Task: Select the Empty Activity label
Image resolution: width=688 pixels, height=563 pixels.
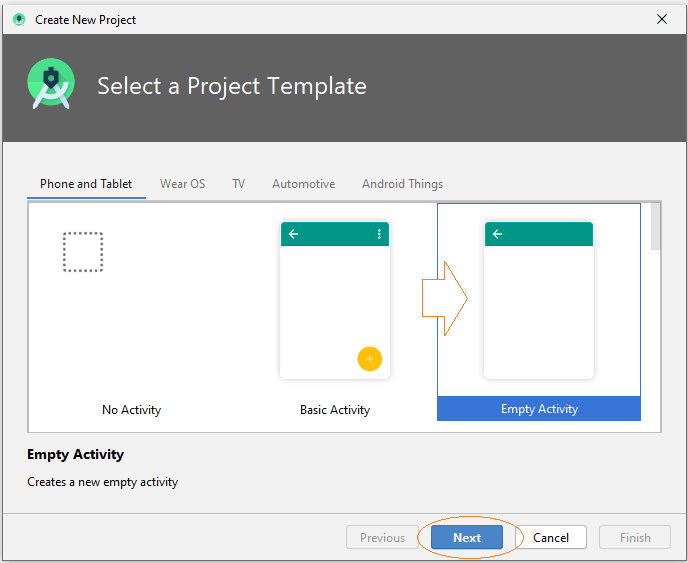Action: click(x=539, y=409)
